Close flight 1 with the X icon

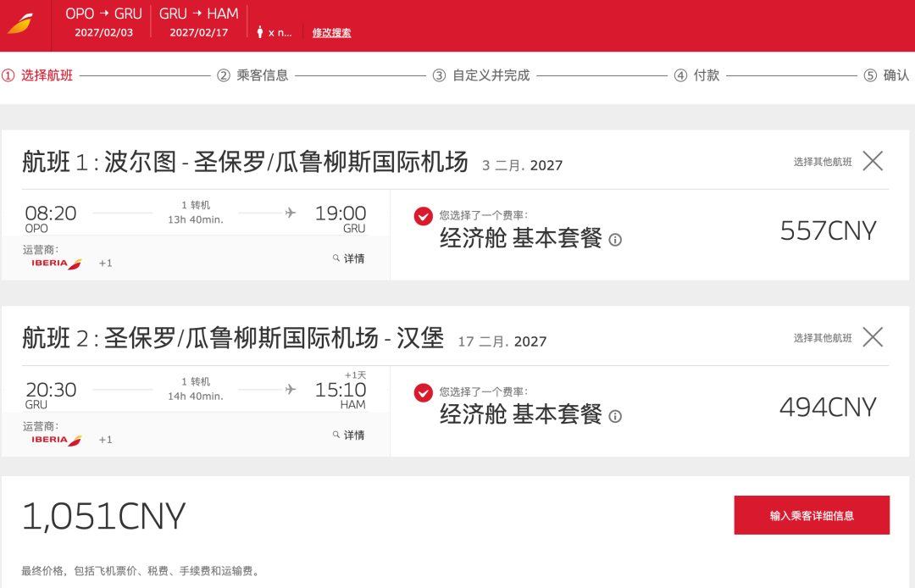pos(873,160)
